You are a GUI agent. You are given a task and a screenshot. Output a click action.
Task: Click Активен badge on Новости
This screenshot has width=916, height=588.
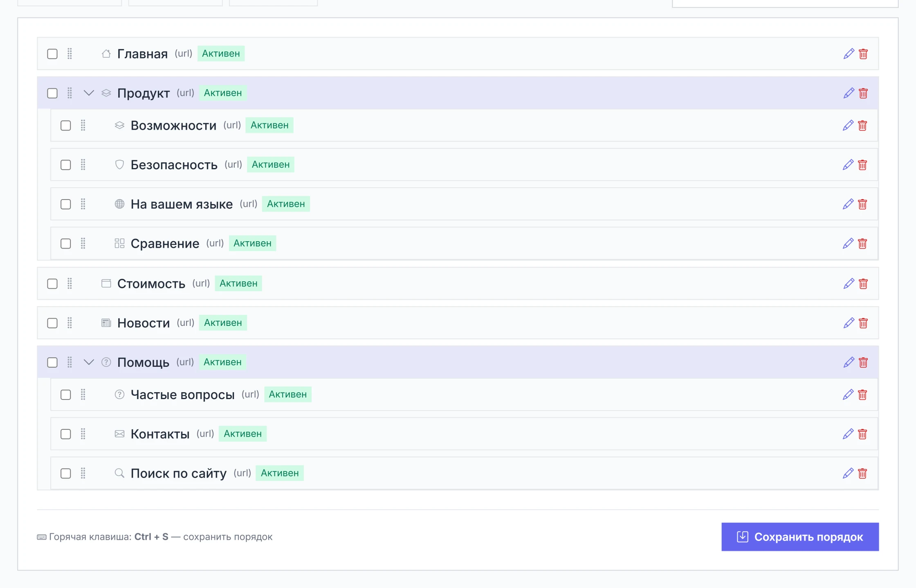click(x=223, y=323)
